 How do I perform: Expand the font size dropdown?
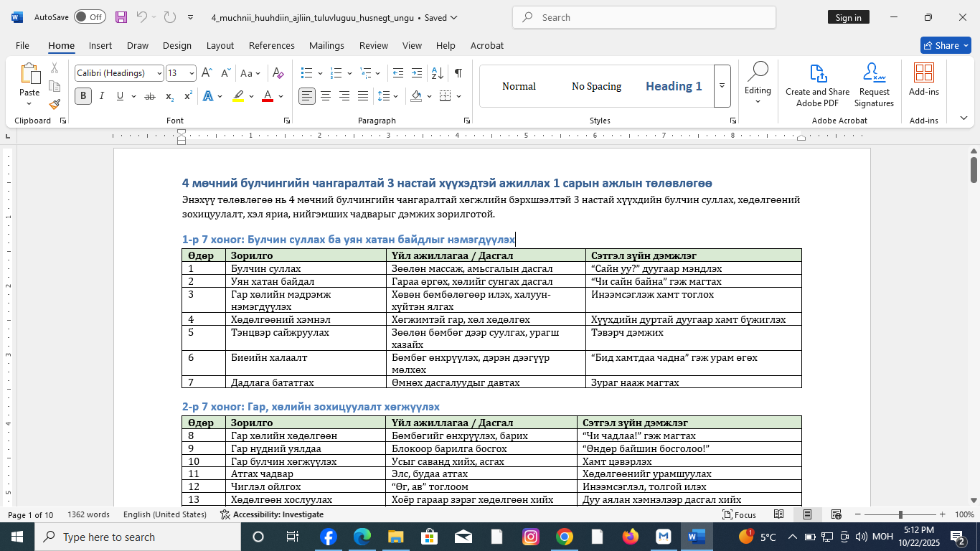tap(192, 73)
